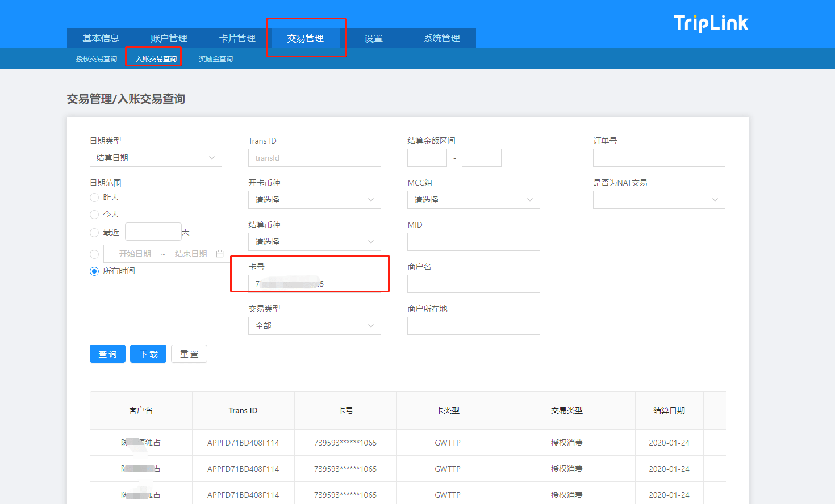Click the Trans ID input field
835x504 pixels.
[x=314, y=158]
